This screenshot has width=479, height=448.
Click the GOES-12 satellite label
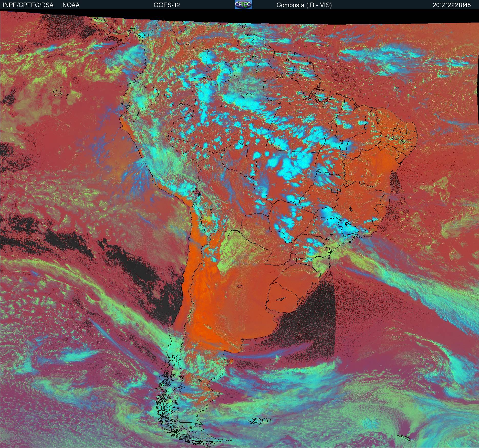pos(166,5)
